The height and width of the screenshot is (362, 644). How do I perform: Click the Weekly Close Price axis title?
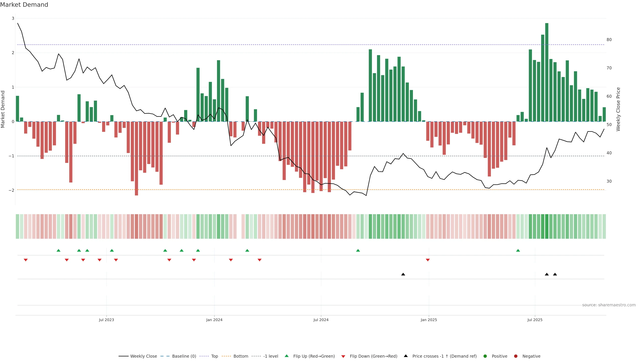[x=618, y=109]
